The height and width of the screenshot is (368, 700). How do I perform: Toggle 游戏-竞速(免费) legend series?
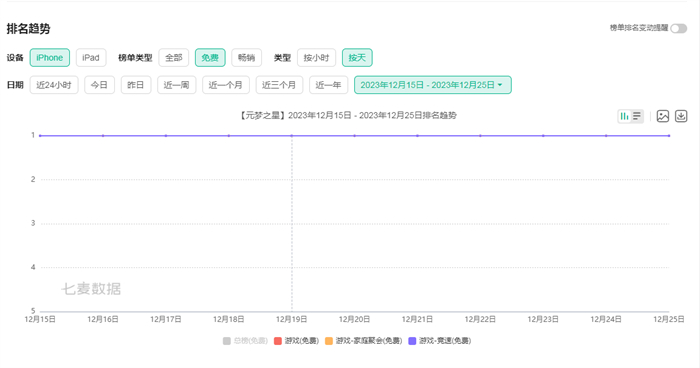440,341
